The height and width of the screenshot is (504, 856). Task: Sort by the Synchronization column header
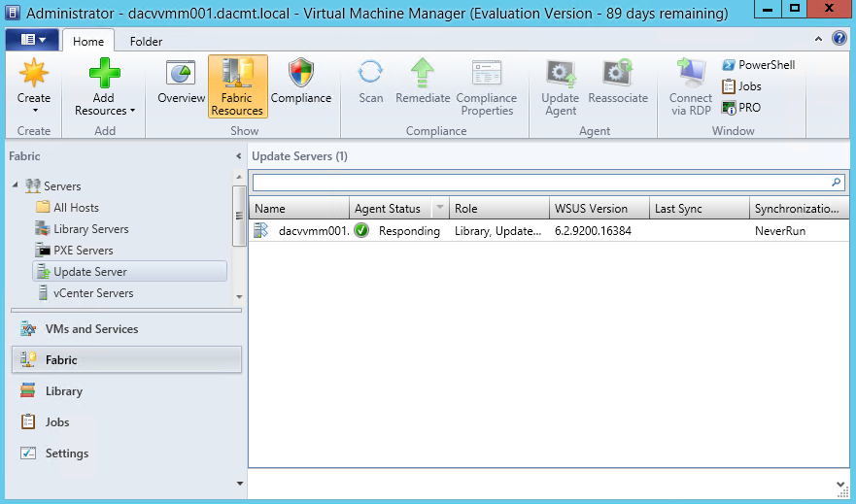point(799,209)
